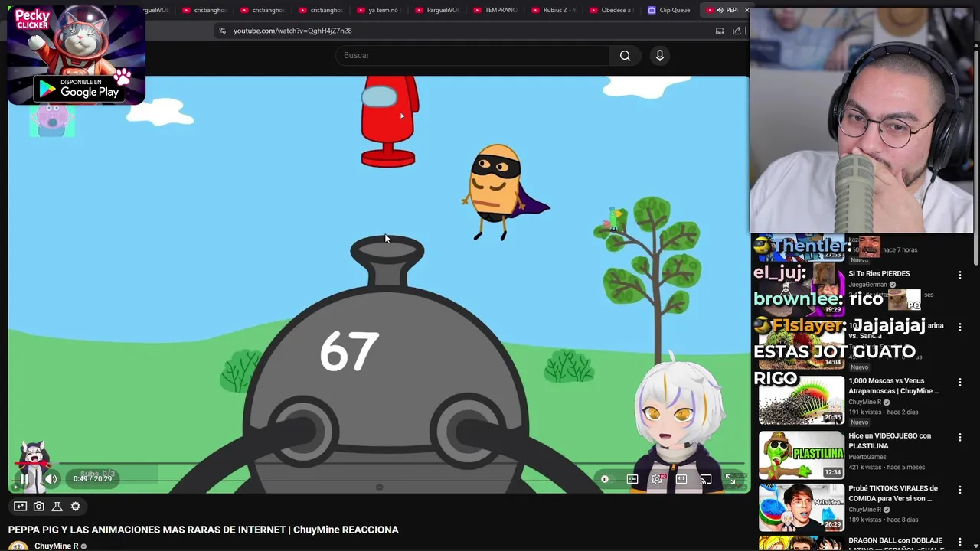
Task: Click the TikTok food video thumbnail
Action: click(802, 507)
